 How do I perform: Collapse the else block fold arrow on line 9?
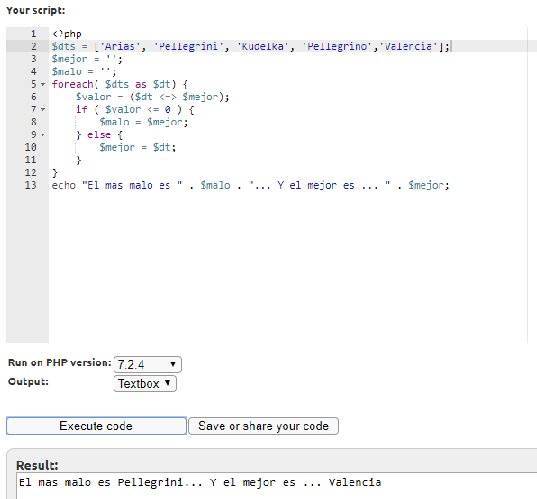pyautogui.click(x=43, y=135)
